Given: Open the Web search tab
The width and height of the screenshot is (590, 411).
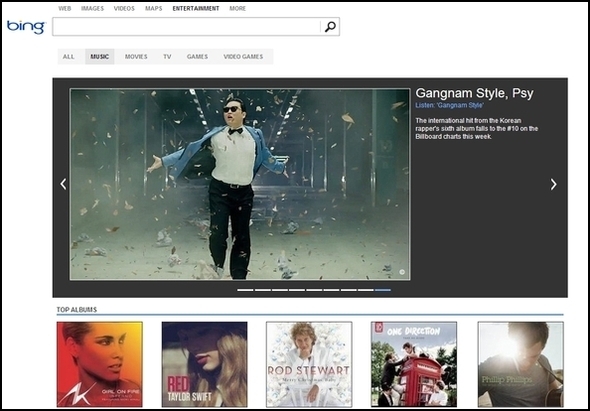Looking at the screenshot, I should pos(65,8).
